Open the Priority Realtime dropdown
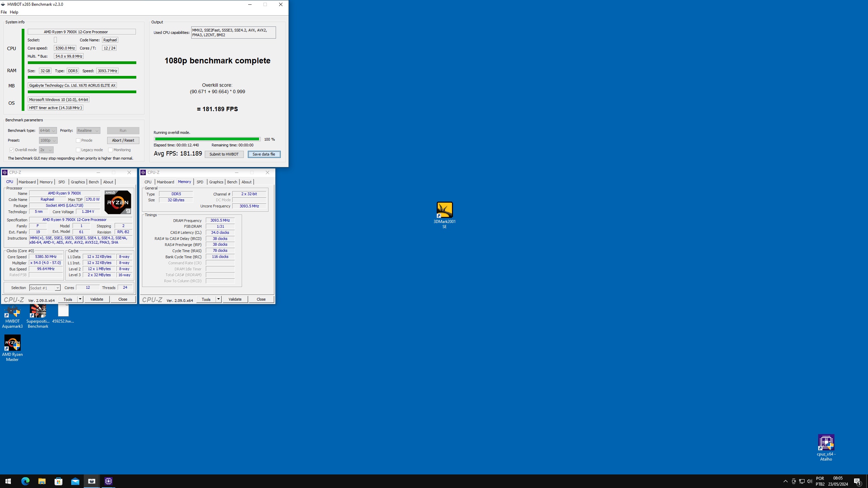Viewport: 868px width, 488px height. (88, 130)
